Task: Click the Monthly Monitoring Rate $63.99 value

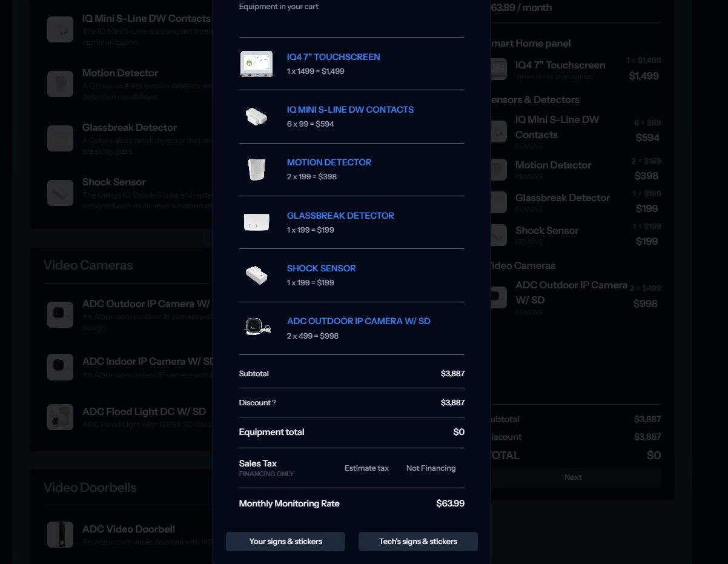Action: (450, 503)
